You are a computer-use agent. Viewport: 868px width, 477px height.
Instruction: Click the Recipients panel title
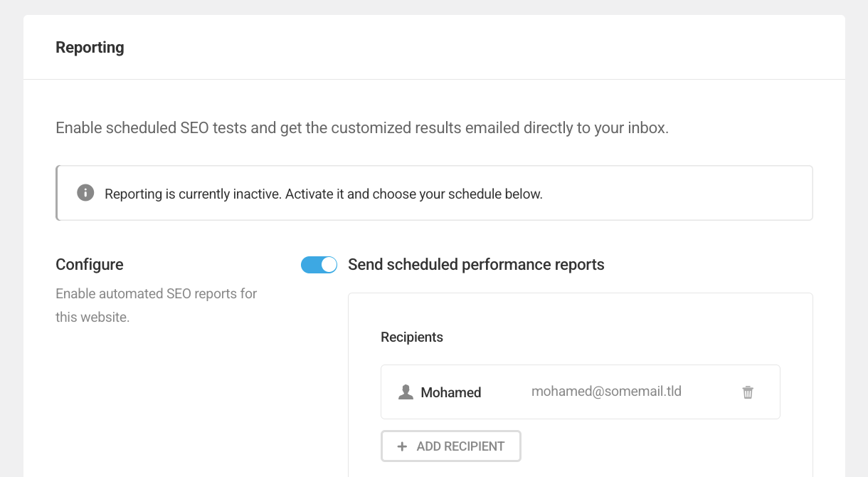(x=412, y=337)
